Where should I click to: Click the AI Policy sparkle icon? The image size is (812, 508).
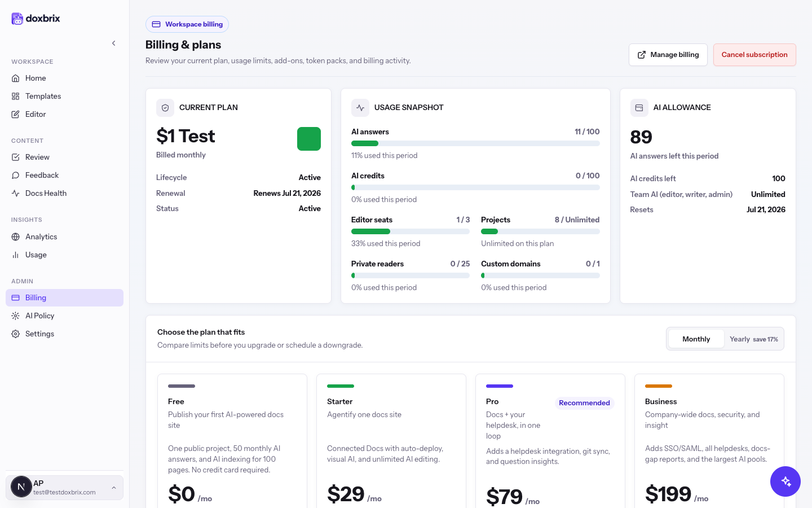point(16,316)
